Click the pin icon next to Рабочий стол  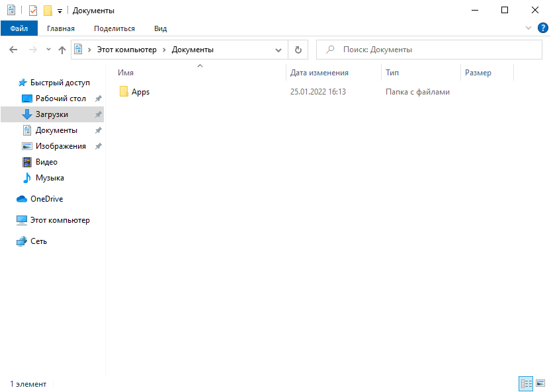(x=99, y=98)
